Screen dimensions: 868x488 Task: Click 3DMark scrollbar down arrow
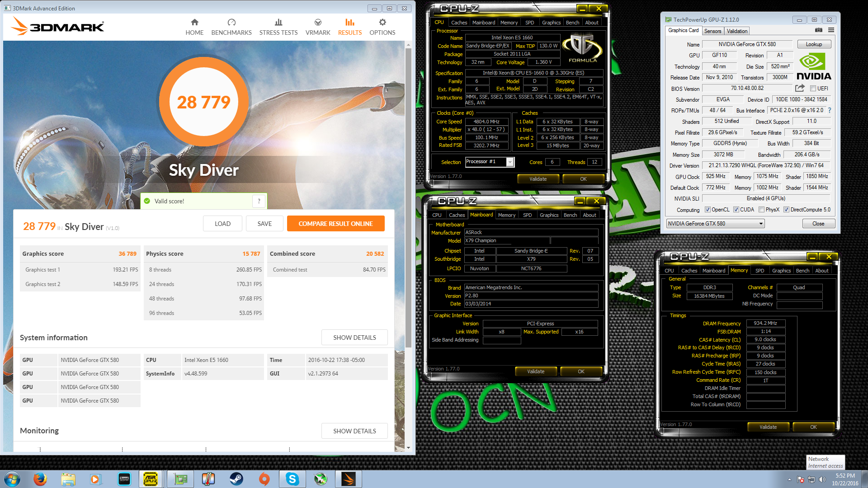point(408,448)
